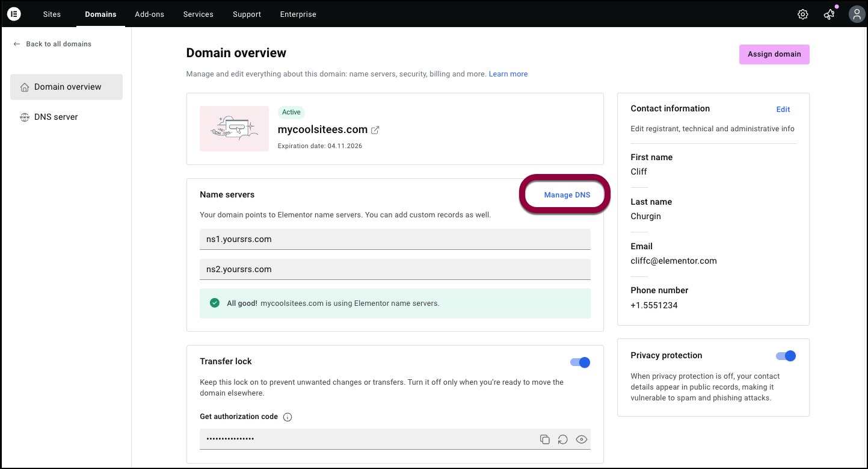Open the Add-ons menu
The width and height of the screenshot is (868, 469).
(x=149, y=14)
